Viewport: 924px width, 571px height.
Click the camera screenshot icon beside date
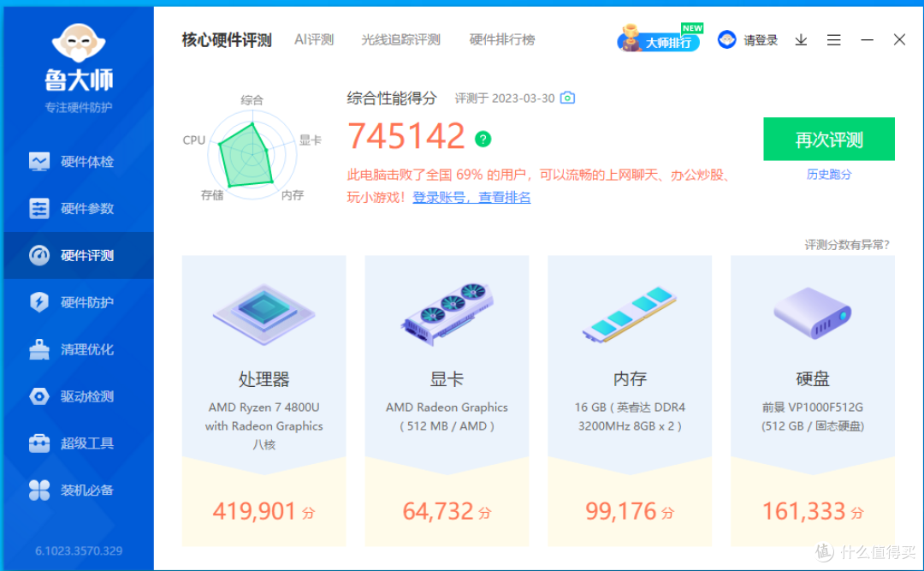point(567,98)
